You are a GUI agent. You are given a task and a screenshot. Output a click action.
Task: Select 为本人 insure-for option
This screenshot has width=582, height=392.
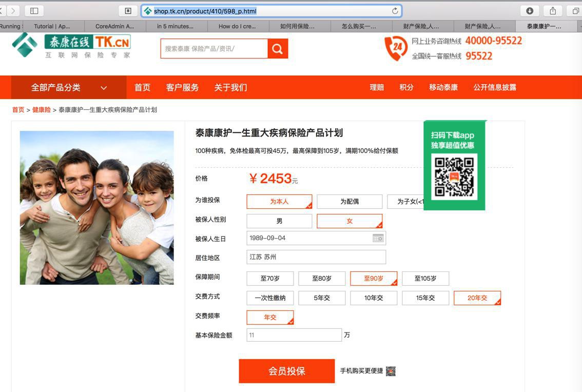coord(279,202)
